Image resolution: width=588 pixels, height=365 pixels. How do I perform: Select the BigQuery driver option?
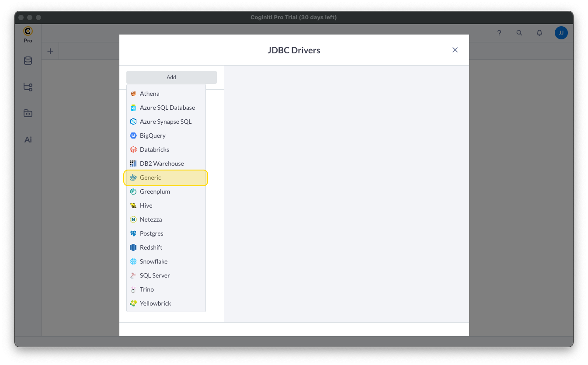tap(153, 136)
